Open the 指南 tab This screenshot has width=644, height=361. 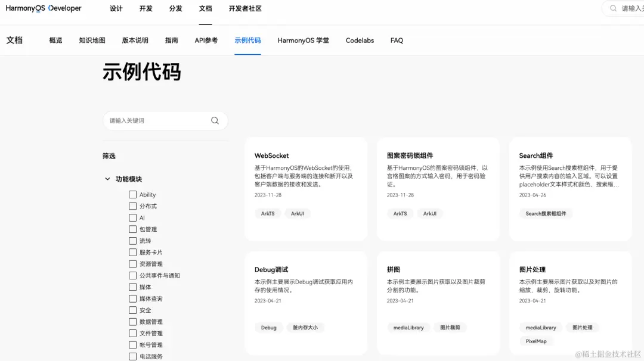(x=172, y=41)
